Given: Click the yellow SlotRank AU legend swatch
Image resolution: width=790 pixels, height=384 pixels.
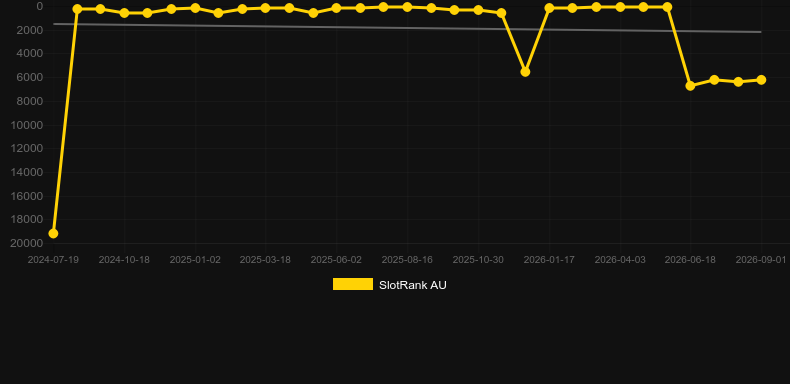Looking at the screenshot, I should tap(353, 284).
